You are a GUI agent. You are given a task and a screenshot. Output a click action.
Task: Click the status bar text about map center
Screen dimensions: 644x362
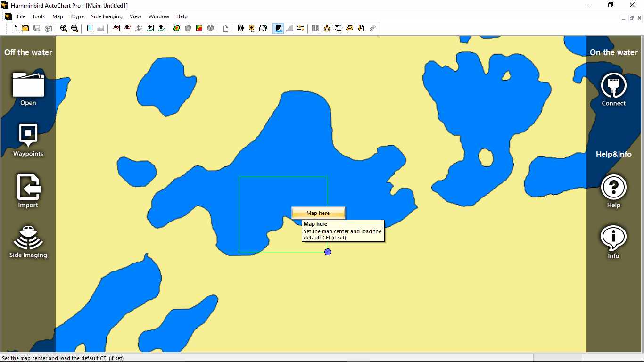[x=63, y=358]
